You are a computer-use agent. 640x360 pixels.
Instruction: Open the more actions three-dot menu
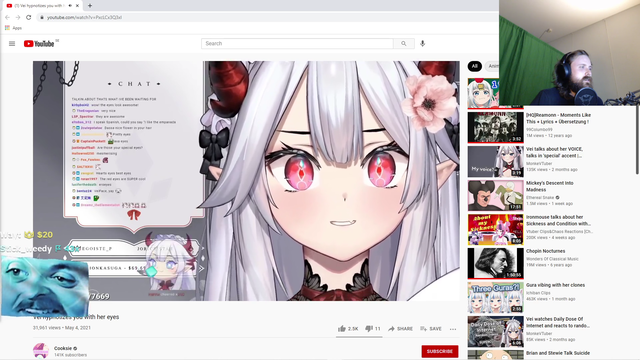(453, 329)
